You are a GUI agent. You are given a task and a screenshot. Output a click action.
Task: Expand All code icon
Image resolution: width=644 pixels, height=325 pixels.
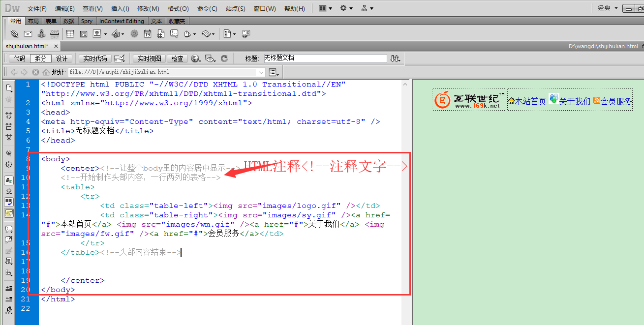click(9, 137)
